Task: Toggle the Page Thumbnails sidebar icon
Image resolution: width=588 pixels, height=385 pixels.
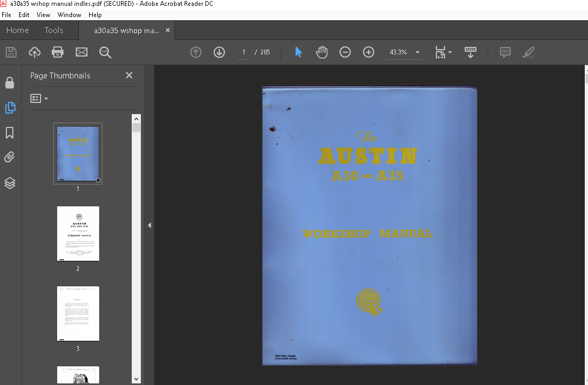Action: click(x=10, y=108)
